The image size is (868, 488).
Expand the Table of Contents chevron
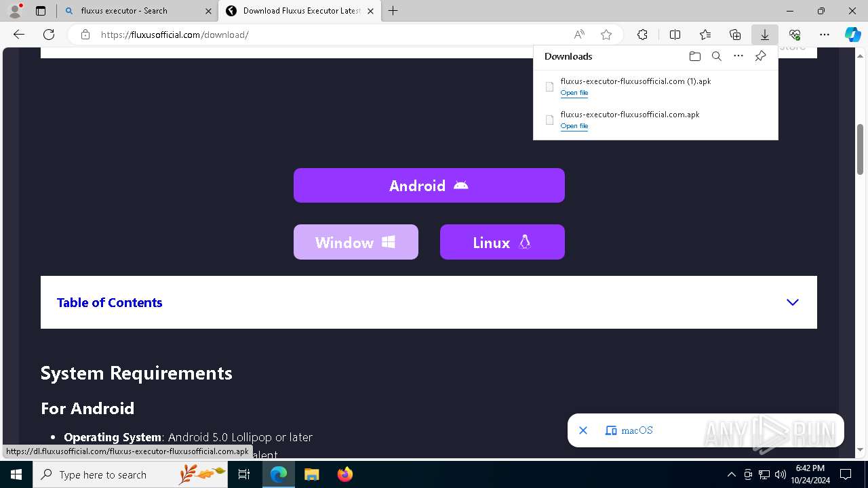(793, 302)
